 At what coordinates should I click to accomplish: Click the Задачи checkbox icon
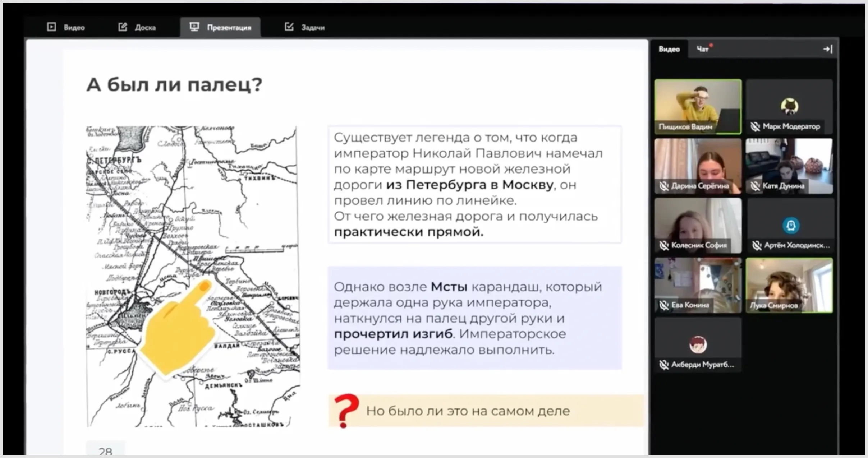[289, 27]
